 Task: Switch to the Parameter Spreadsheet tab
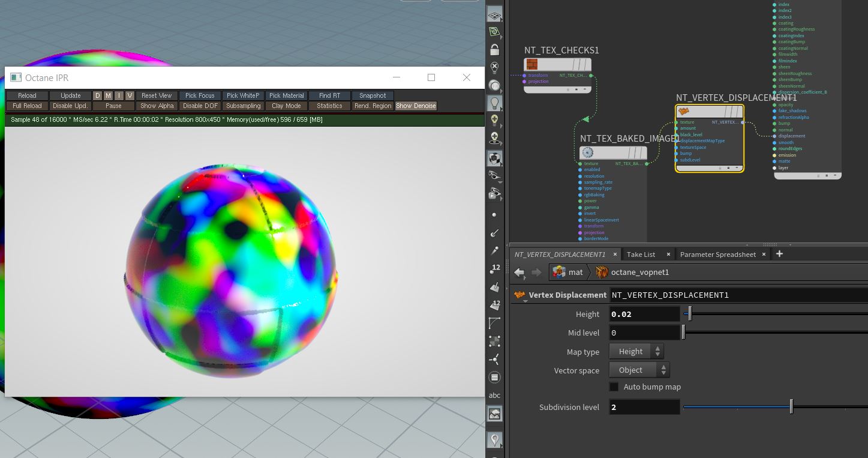click(718, 255)
